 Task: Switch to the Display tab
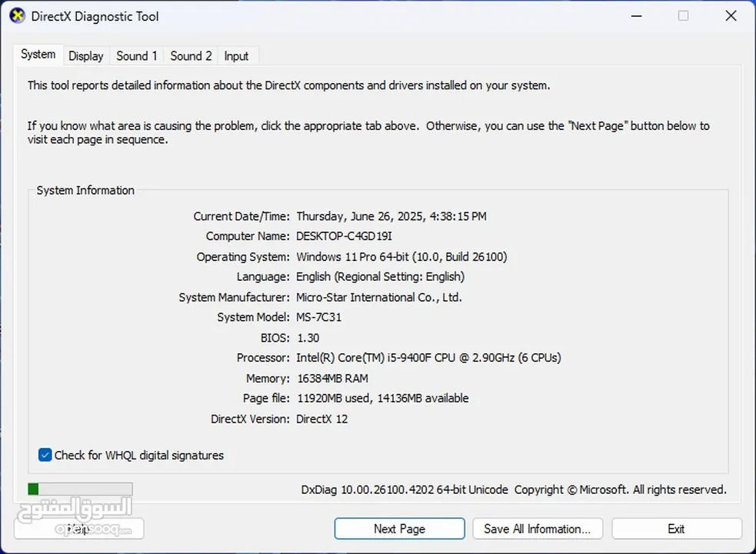pos(86,56)
